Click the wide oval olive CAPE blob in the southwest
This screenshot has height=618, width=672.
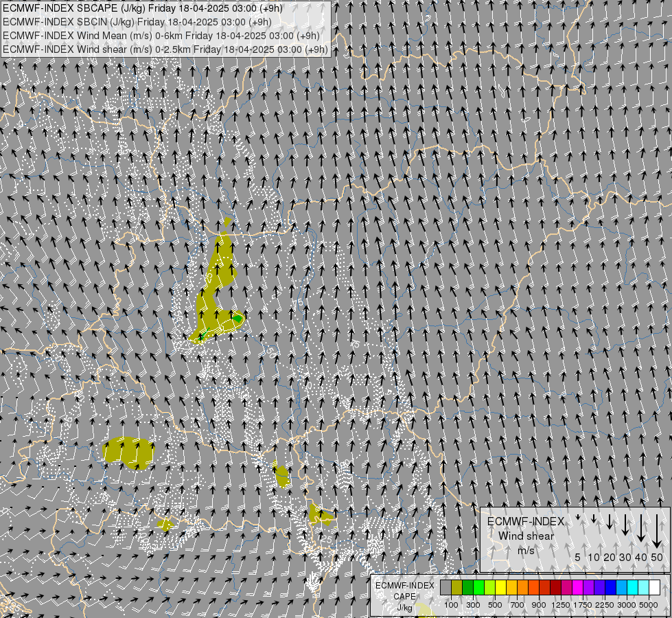(128, 453)
